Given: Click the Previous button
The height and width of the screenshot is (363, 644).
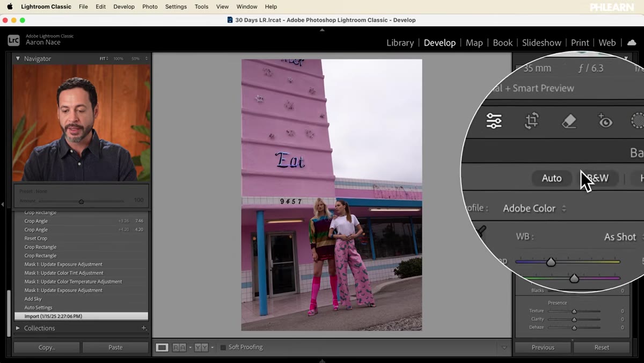Looking at the screenshot, I should click(543, 347).
